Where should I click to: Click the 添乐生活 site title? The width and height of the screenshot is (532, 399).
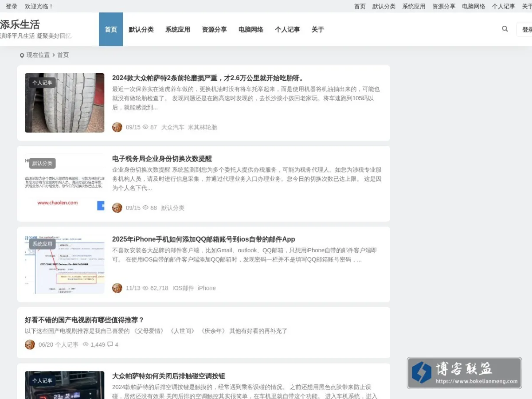(x=20, y=24)
